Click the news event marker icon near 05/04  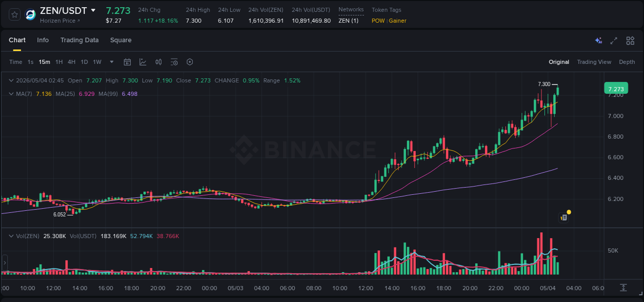[564, 217]
